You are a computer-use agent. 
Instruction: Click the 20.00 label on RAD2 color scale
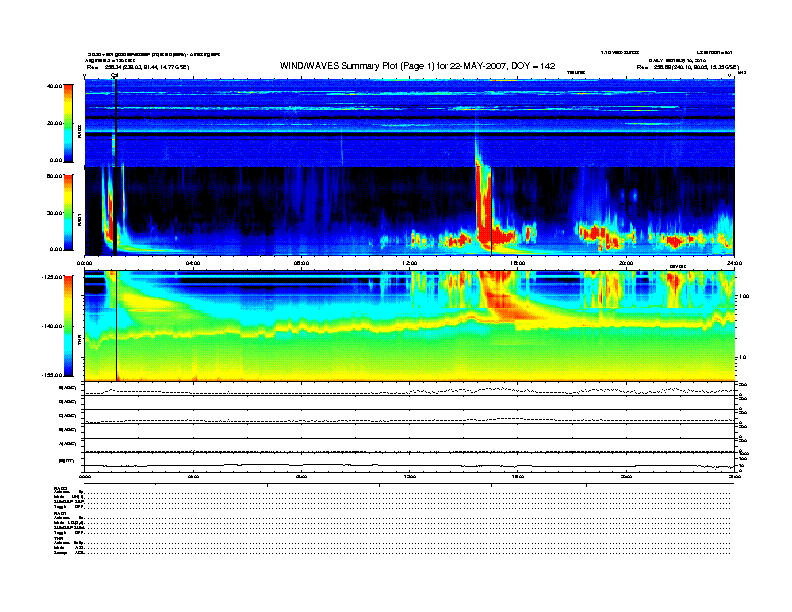[x=55, y=123]
